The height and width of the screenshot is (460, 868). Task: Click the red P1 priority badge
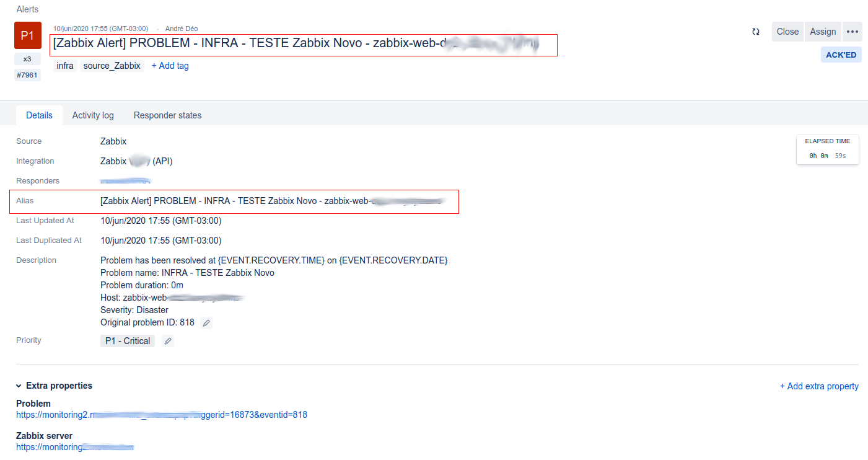28,35
